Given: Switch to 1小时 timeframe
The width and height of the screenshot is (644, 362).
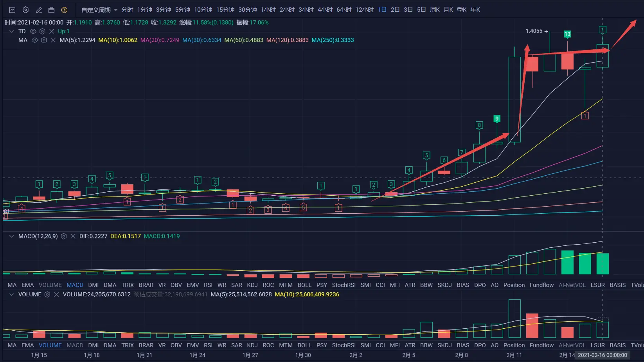Looking at the screenshot, I should coord(268,10).
